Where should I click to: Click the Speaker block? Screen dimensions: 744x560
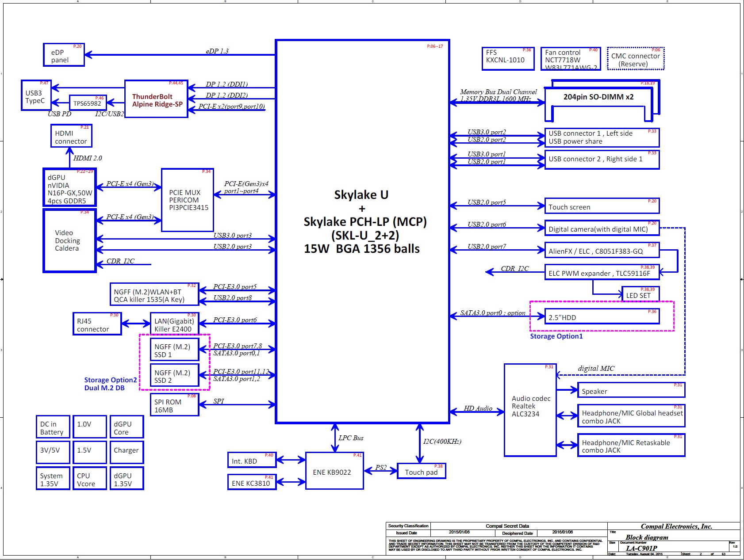click(x=631, y=390)
